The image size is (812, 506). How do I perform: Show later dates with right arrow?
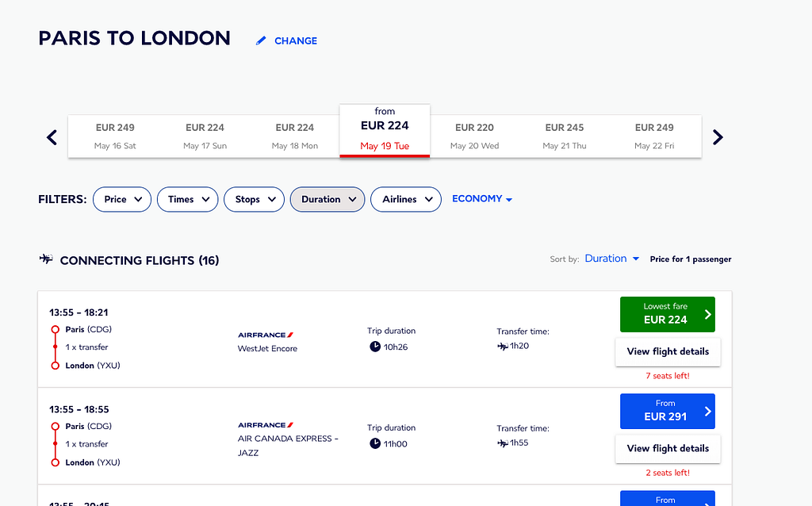pyautogui.click(x=718, y=137)
